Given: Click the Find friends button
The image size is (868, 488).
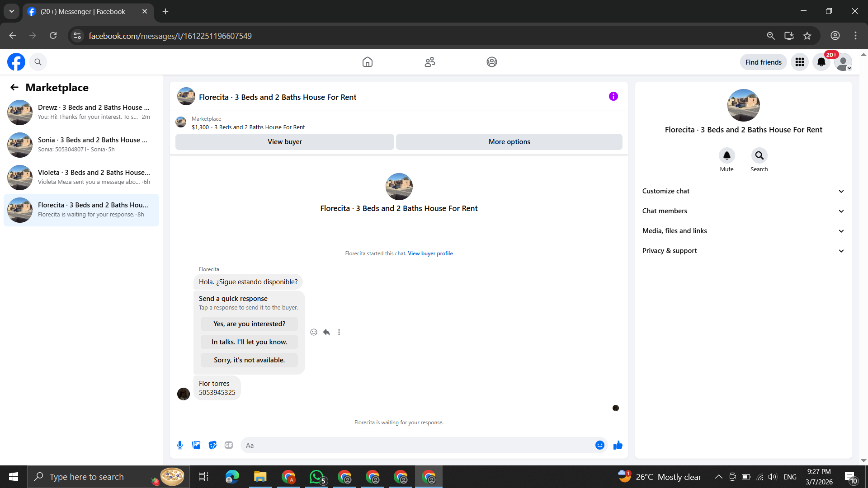Looking at the screenshot, I should click(x=764, y=62).
